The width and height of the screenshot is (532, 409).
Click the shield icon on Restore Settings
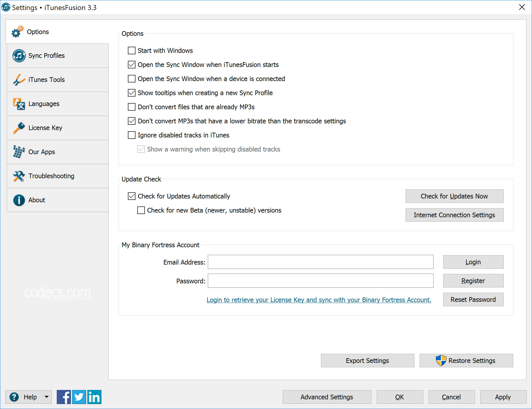coord(441,361)
